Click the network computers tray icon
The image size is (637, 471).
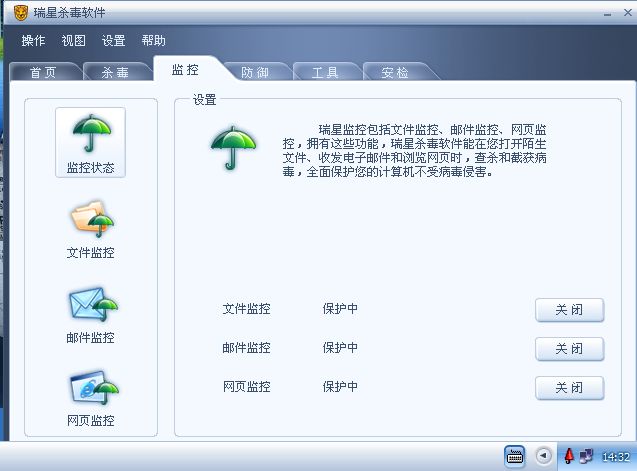click(586, 456)
